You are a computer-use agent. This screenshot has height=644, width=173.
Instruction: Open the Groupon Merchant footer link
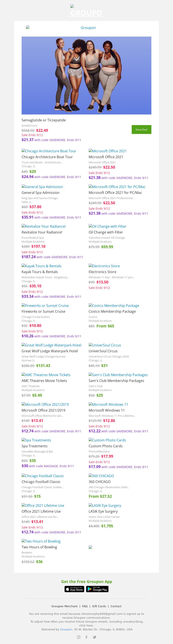(64, 606)
